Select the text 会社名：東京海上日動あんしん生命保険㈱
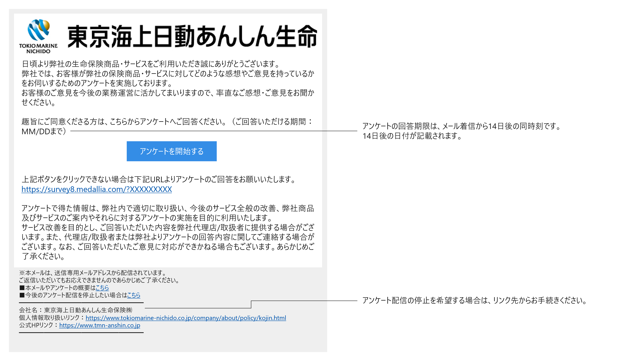 [x=76, y=310]
